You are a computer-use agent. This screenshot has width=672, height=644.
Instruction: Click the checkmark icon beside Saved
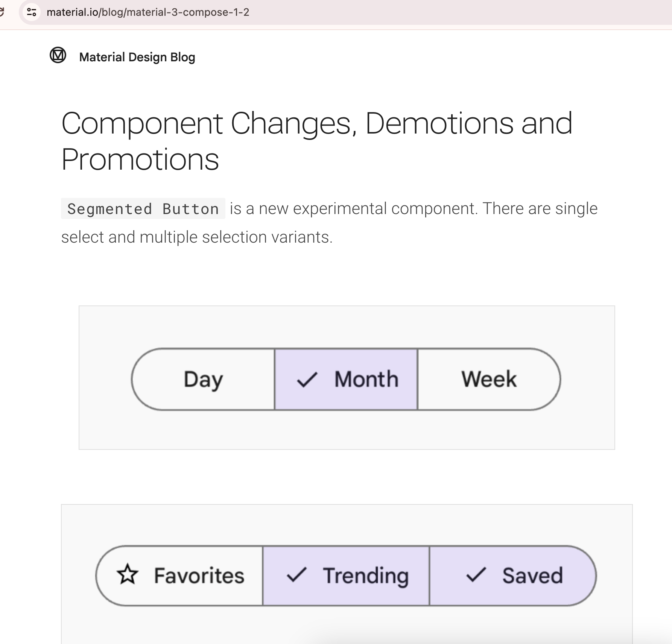tap(476, 575)
